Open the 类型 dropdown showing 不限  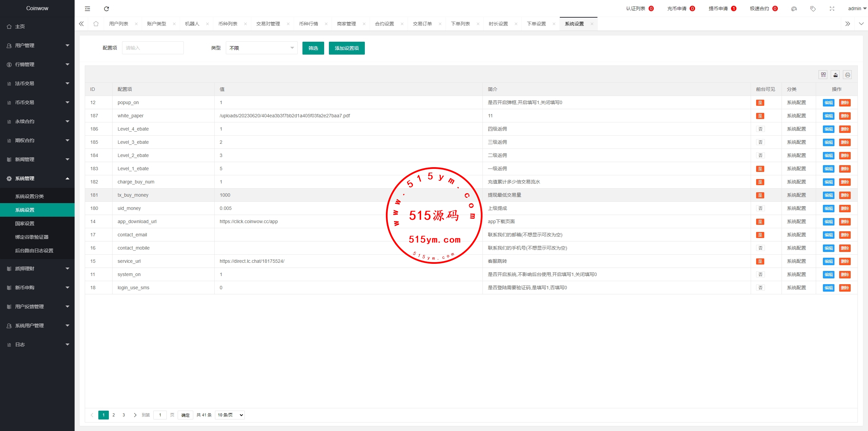tap(261, 48)
